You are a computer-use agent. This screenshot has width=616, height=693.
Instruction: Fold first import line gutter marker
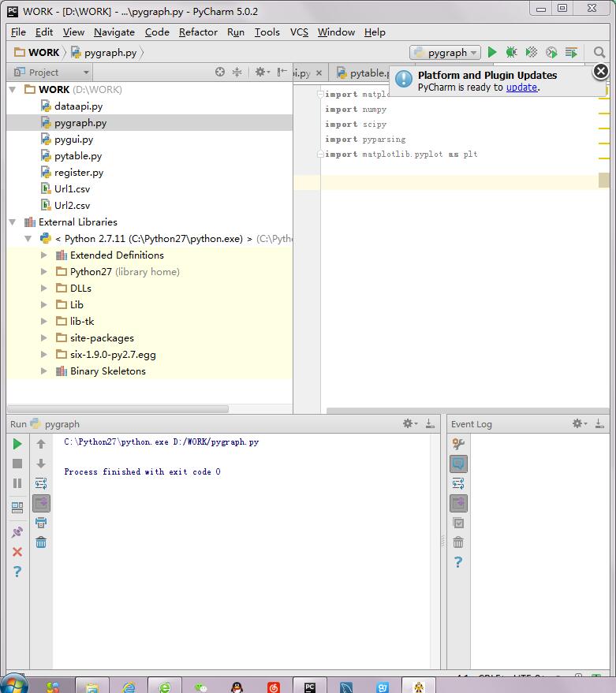point(320,94)
